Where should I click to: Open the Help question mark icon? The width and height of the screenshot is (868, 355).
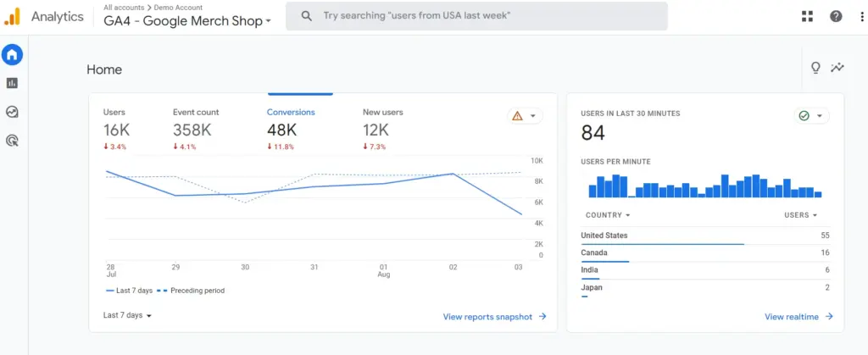(836, 17)
